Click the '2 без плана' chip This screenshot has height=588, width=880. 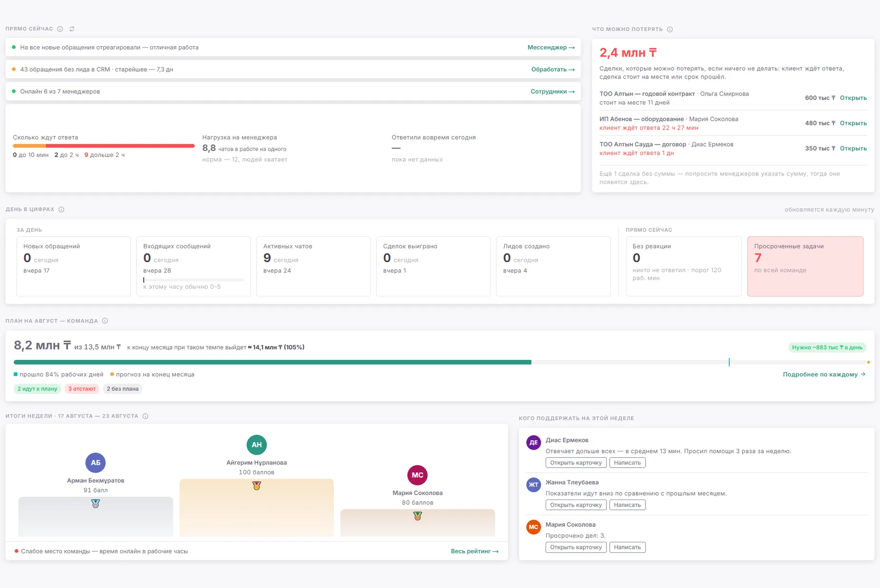(x=123, y=389)
